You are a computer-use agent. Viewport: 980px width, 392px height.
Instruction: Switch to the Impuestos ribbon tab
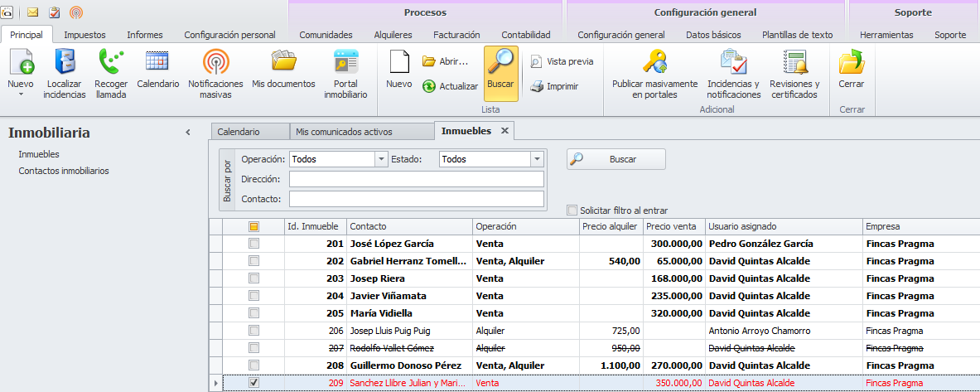[85, 35]
